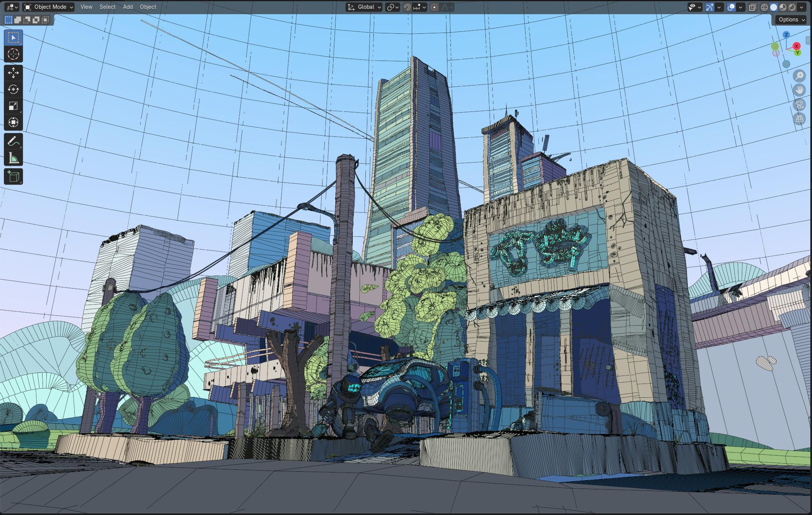The height and width of the screenshot is (515, 812).
Task: Toggle X-ray mode button
Action: 752,7
